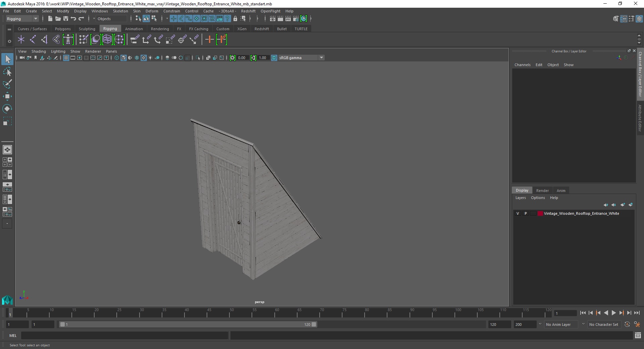
Task: Click the current frame input field
Action: (566, 313)
